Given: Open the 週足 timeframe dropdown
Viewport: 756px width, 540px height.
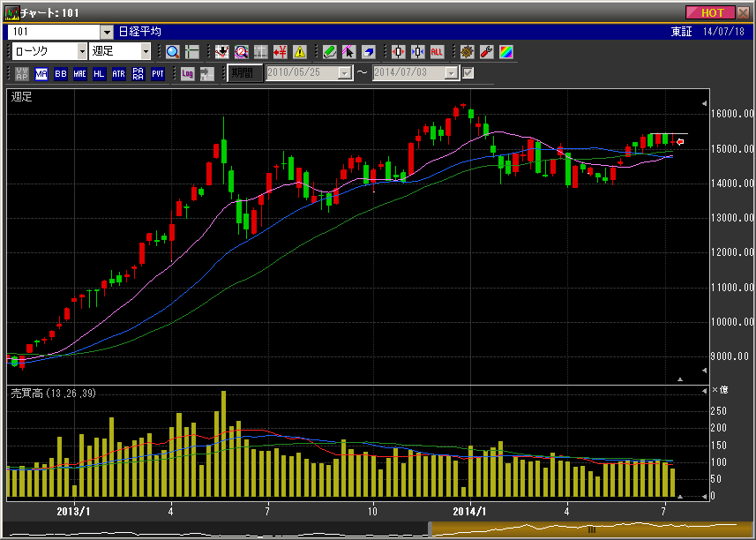Looking at the screenshot, I should point(146,51).
